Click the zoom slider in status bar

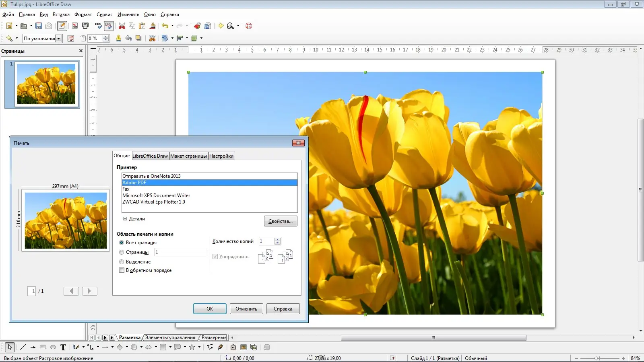click(597, 358)
